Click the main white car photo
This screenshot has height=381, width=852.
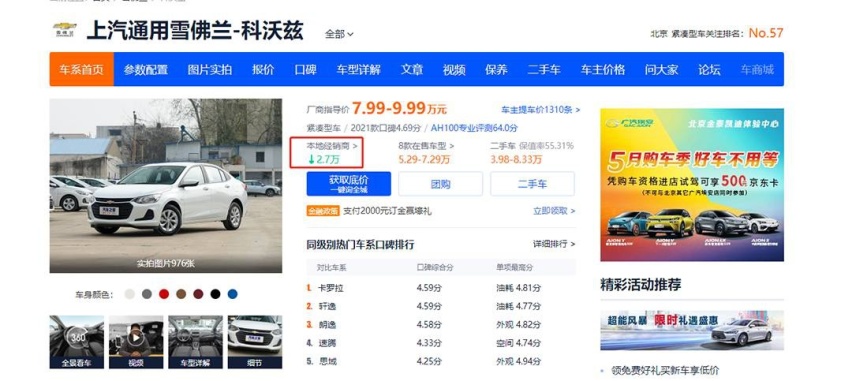pos(166,185)
